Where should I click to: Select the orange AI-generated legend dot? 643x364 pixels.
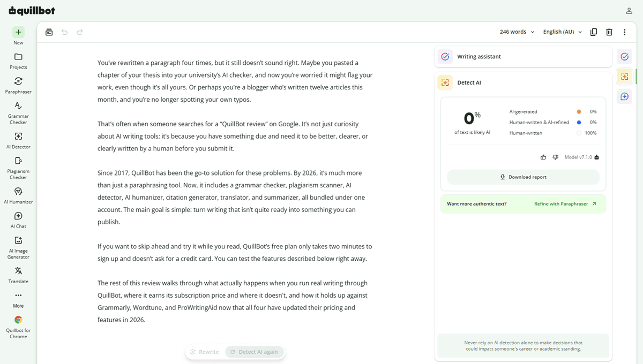click(x=579, y=112)
